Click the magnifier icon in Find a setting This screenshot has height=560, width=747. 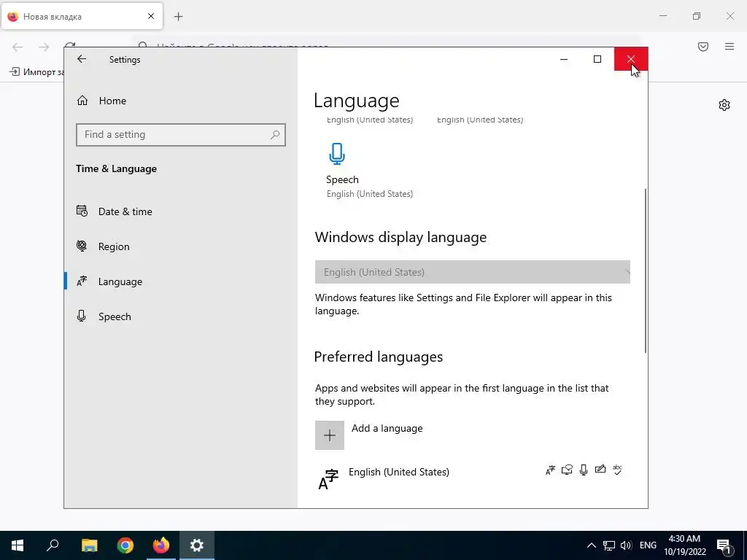[x=275, y=135]
